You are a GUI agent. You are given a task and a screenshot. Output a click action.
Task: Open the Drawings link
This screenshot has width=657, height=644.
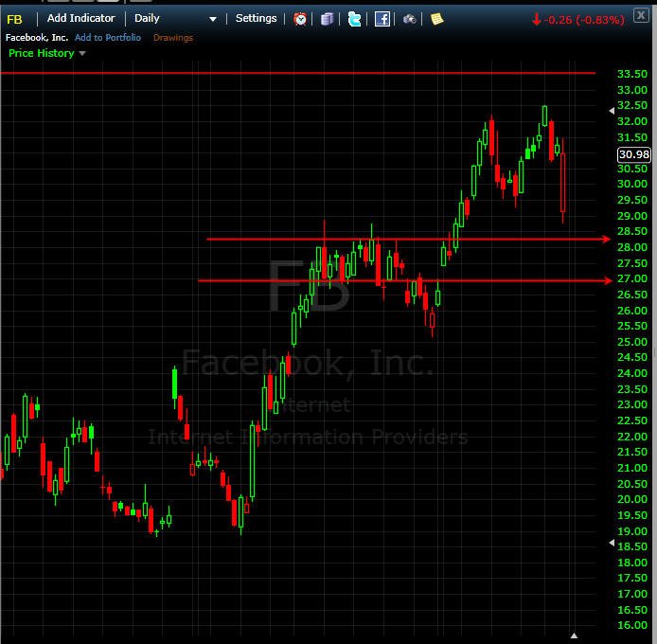pyautogui.click(x=173, y=37)
